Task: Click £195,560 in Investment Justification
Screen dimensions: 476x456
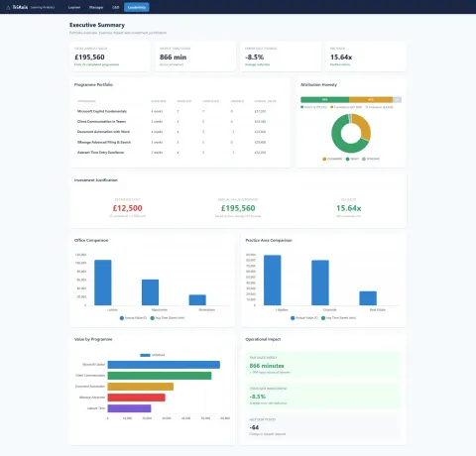Action: click(x=238, y=208)
